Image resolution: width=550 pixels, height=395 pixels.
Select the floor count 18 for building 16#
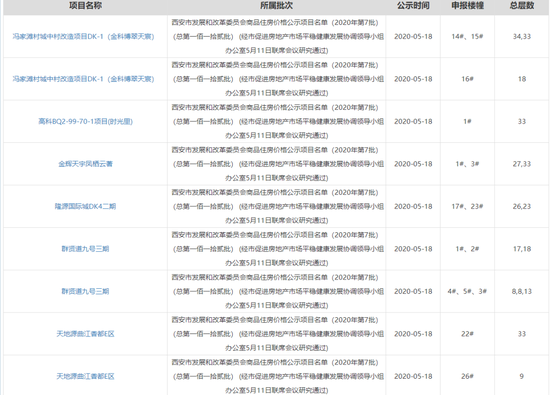(522, 79)
